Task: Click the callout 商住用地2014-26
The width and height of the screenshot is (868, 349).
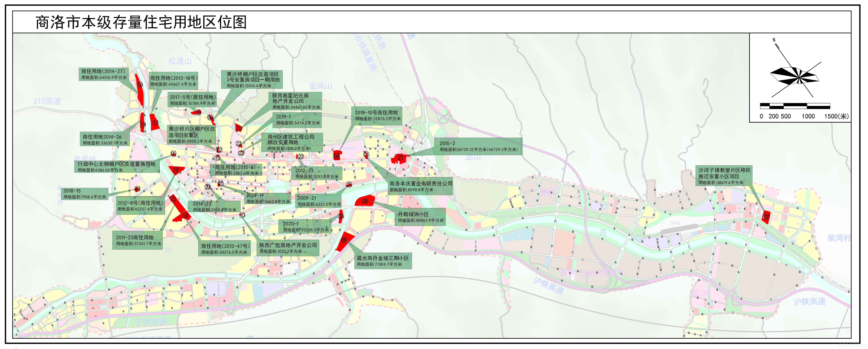Action: [105, 139]
